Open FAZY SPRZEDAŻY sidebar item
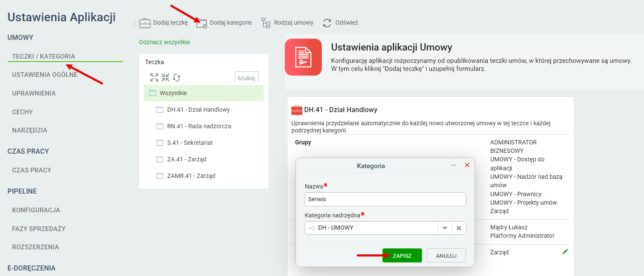This screenshot has height=276, width=644. pyautogui.click(x=39, y=229)
